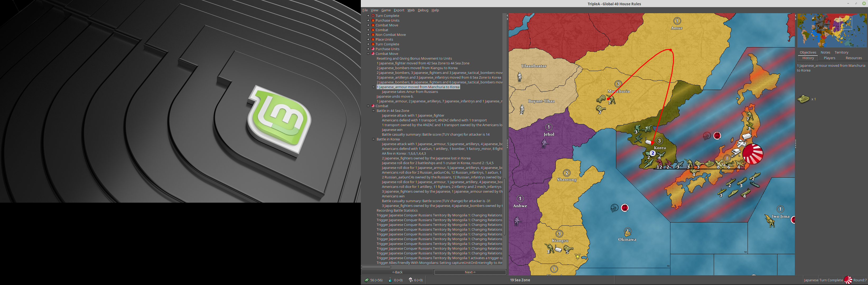
Task: Click the Manchuria territory value circle
Action: coord(618,84)
